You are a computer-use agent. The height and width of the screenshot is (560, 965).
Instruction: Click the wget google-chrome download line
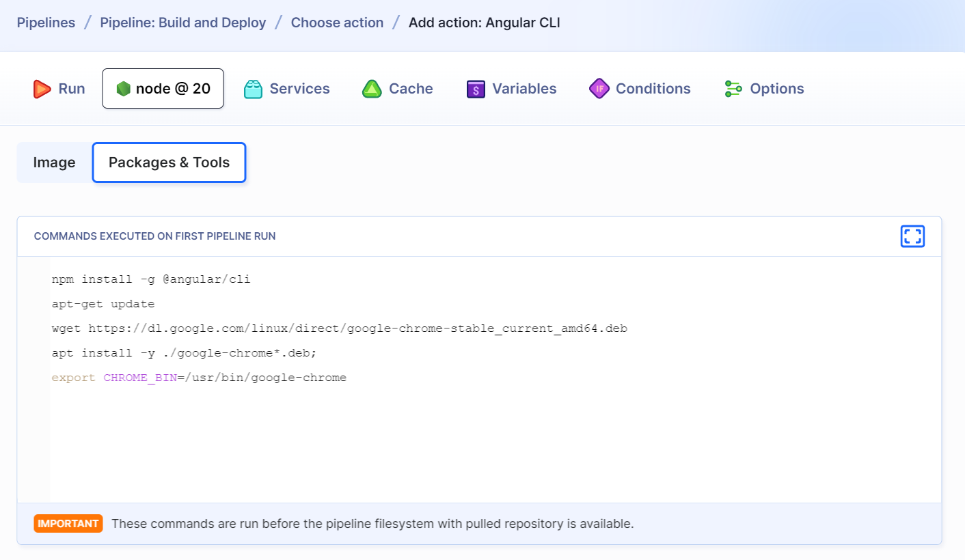click(x=340, y=328)
